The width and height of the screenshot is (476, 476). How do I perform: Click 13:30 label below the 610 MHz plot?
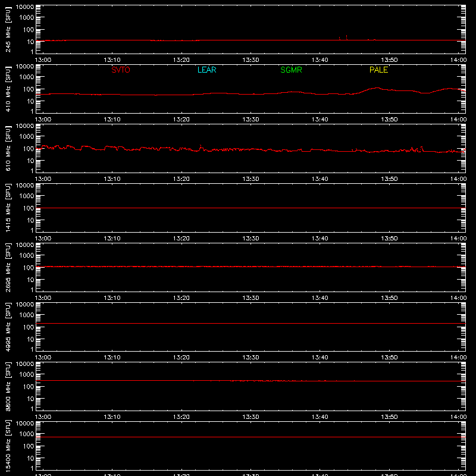click(250, 179)
